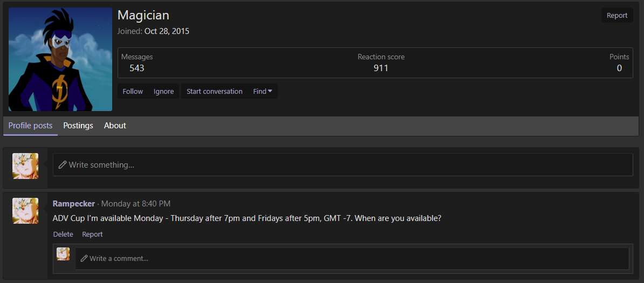The width and height of the screenshot is (644, 283).
Task: Open the About tab
Action: (x=115, y=126)
